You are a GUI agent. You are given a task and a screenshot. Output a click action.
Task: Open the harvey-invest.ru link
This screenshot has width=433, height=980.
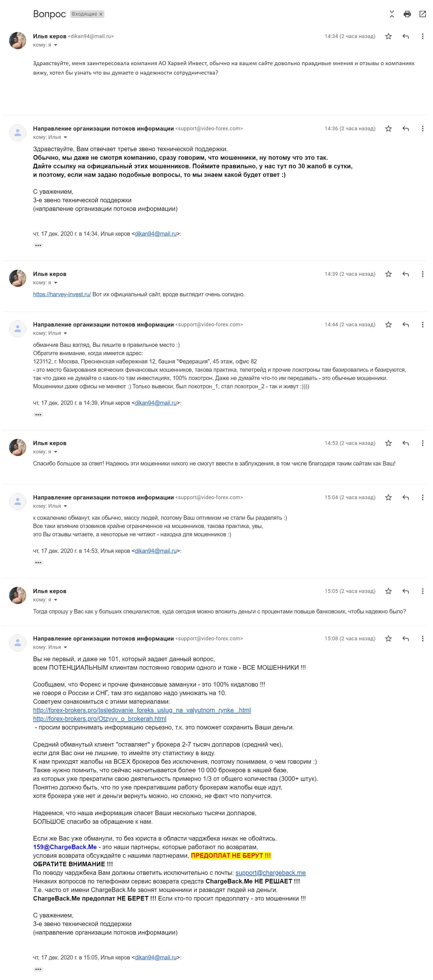[62, 294]
